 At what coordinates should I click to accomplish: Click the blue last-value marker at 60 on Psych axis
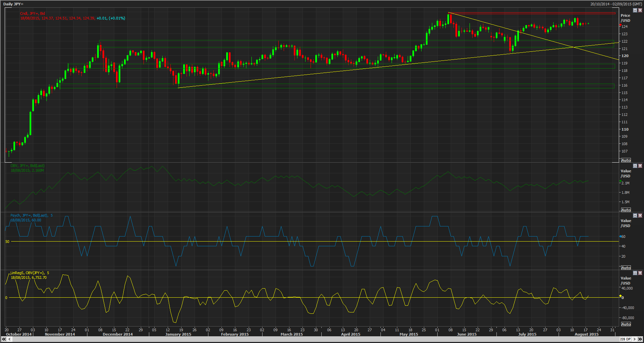(620, 237)
